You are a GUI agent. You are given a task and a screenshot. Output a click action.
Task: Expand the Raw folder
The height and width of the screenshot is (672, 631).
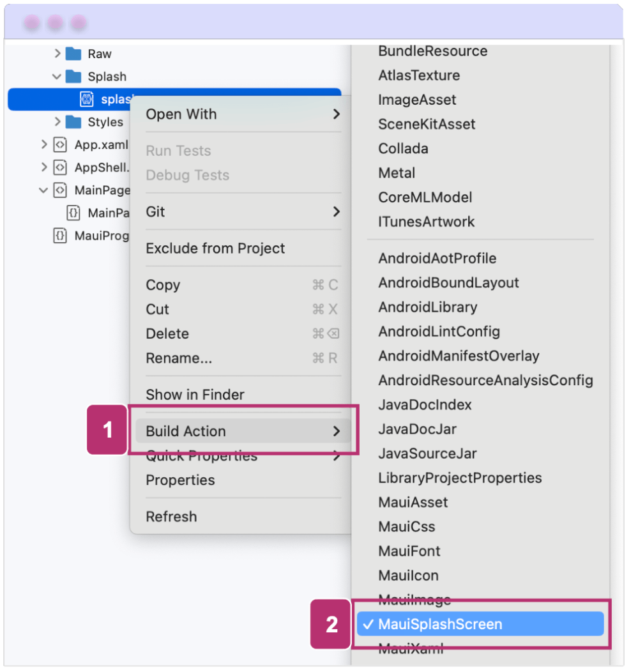click(57, 54)
